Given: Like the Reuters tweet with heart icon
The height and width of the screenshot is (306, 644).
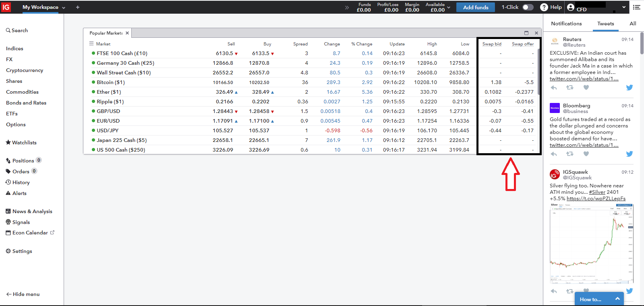Looking at the screenshot, I should 586,88.
